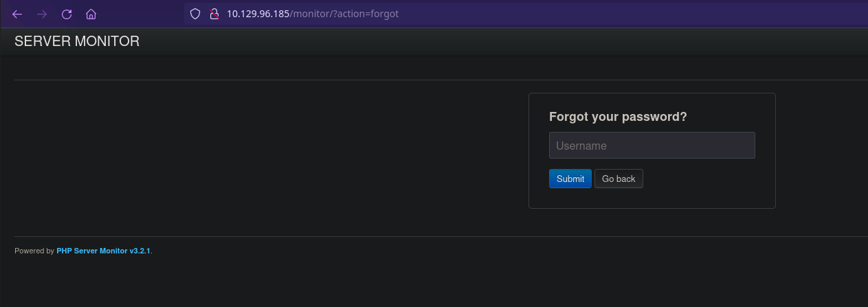Reload the current page

pos(67,14)
